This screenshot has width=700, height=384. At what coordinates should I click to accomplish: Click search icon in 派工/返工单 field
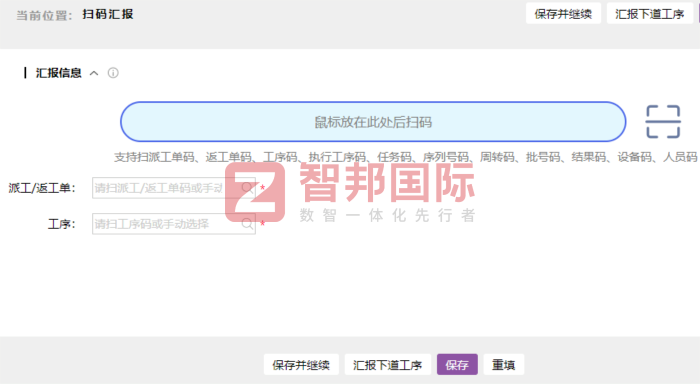pos(247,188)
